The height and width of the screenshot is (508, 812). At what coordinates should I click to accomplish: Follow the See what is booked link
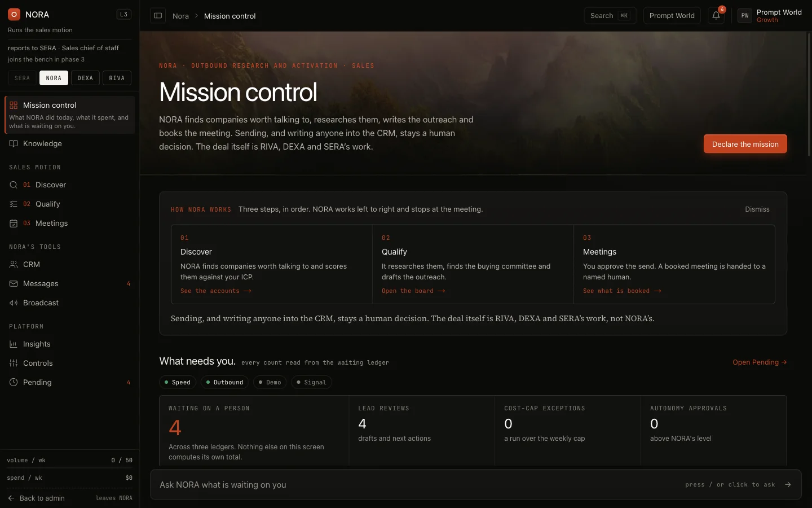click(x=622, y=291)
